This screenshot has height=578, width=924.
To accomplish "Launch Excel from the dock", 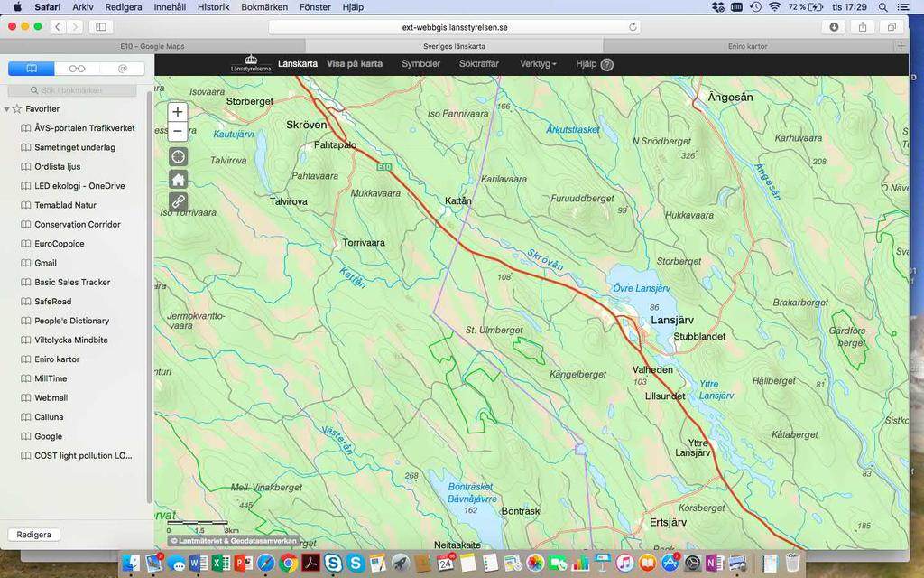I will (221, 564).
